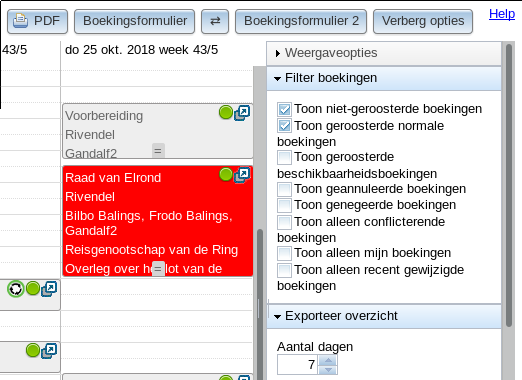Increase Aantal dagen with up arrow
Screen dimensions: 522x380
[328, 360]
